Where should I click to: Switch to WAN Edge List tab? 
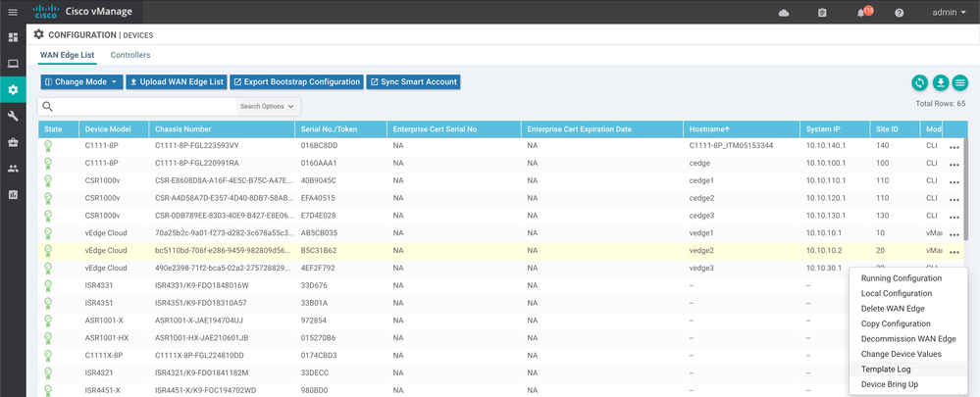pyautogui.click(x=68, y=55)
